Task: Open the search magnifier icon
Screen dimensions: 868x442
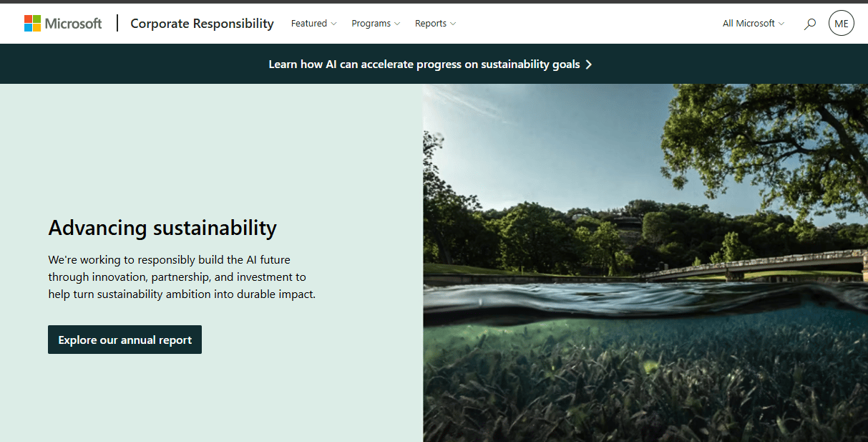Action: coord(810,24)
